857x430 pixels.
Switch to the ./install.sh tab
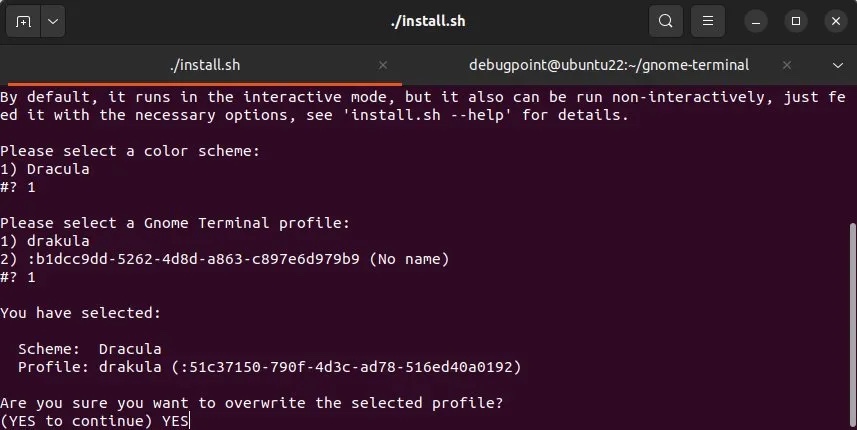coord(204,65)
